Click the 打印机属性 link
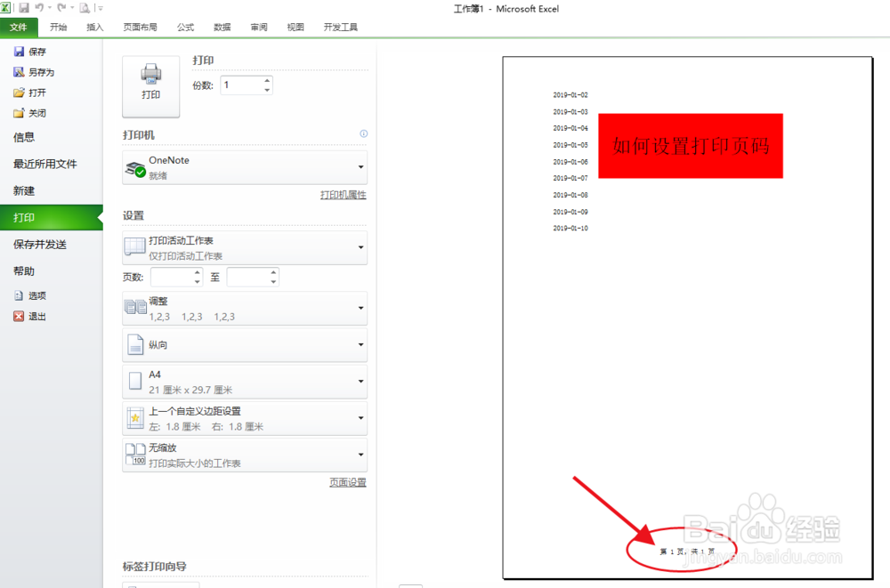Image resolution: width=890 pixels, height=588 pixels. (x=343, y=194)
